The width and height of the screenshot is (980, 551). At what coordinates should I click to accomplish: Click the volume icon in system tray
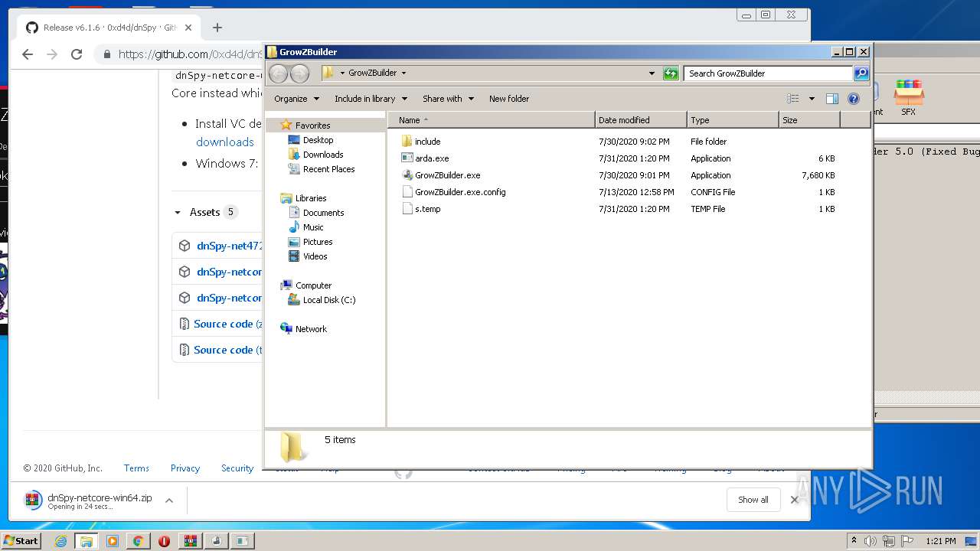coord(871,541)
